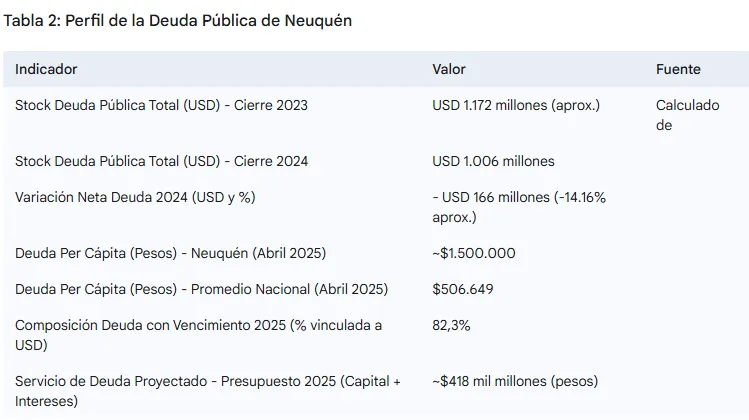
Task: Select the 'Variación Neta Deuda 2024' indicator cell
Action: coord(135,197)
